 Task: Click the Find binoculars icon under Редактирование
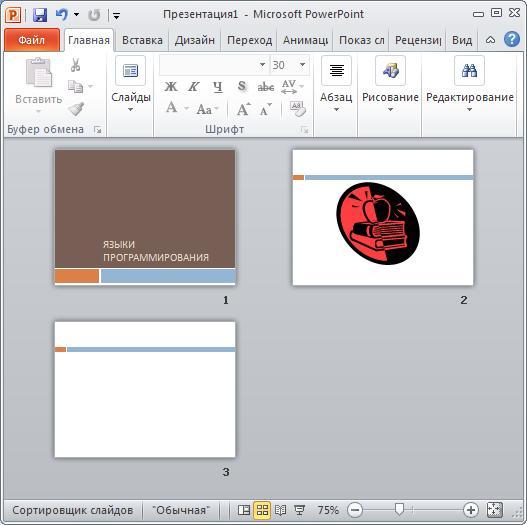click(469, 71)
